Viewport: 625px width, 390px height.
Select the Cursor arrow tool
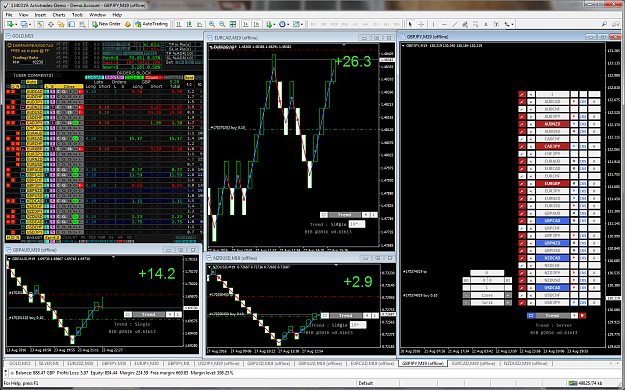[411, 24]
